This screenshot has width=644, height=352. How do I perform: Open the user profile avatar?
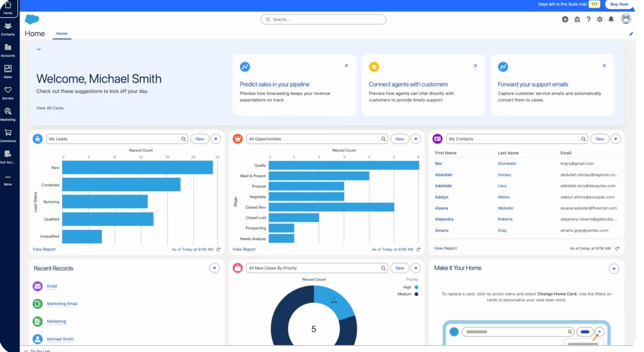(x=626, y=19)
